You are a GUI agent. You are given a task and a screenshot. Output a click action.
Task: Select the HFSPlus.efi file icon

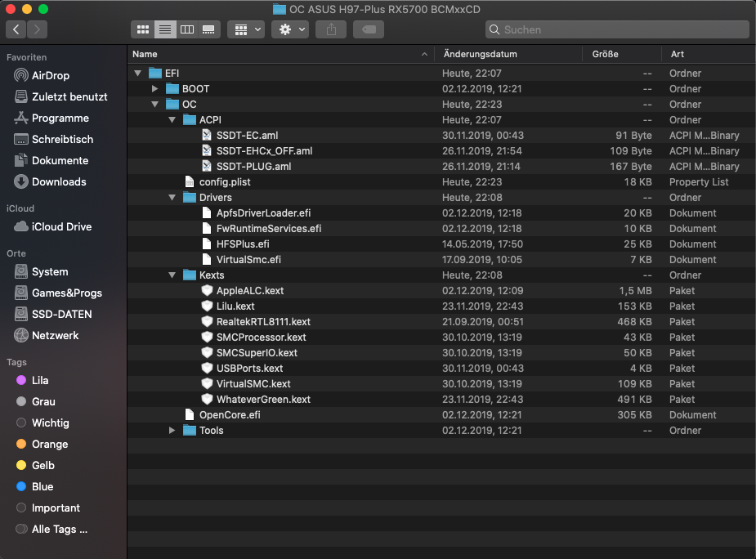tap(206, 244)
